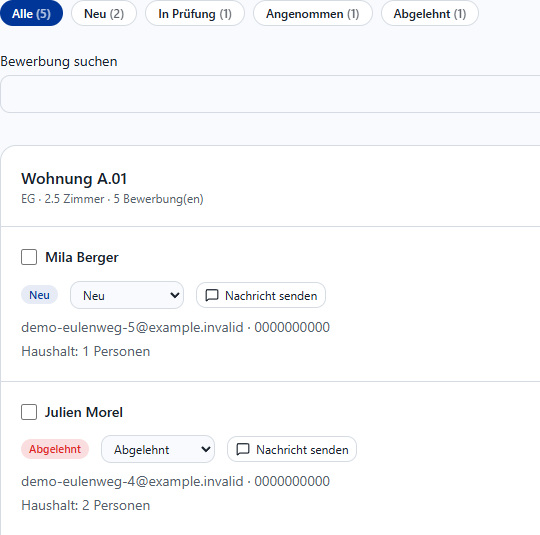Click the text Haushalt: 2 Personen
The width and height of the screenshot is (540, 535).
pyautogui.click(x=85, y=505)
